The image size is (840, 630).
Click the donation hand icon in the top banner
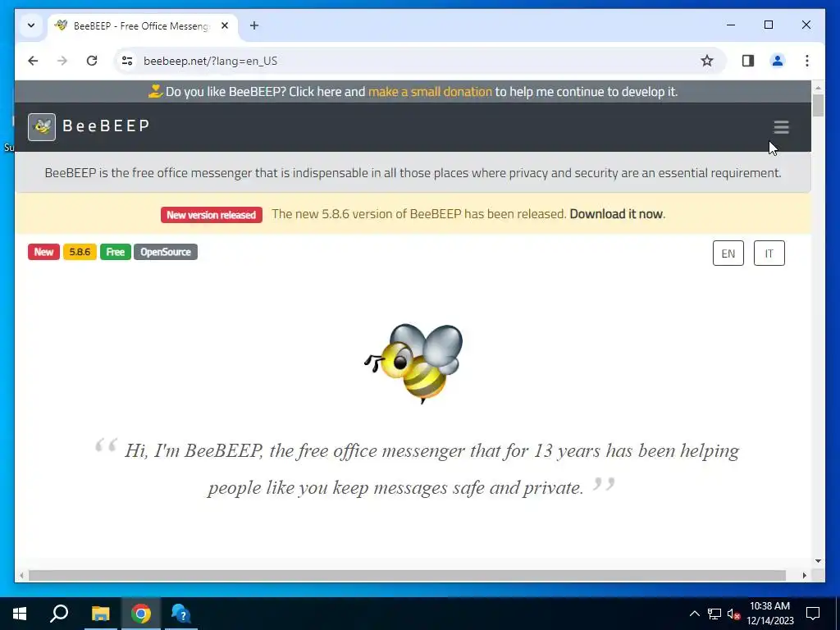click(155, 92)
